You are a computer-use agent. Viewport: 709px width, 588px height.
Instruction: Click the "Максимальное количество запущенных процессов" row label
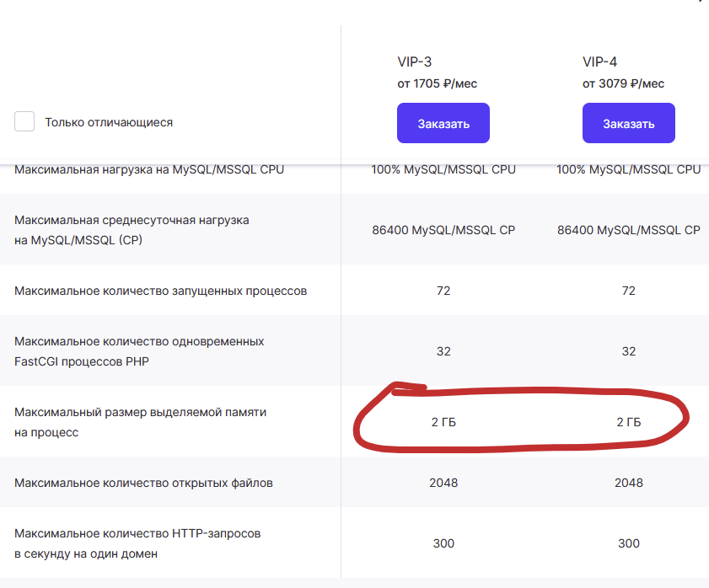[161, 291]
